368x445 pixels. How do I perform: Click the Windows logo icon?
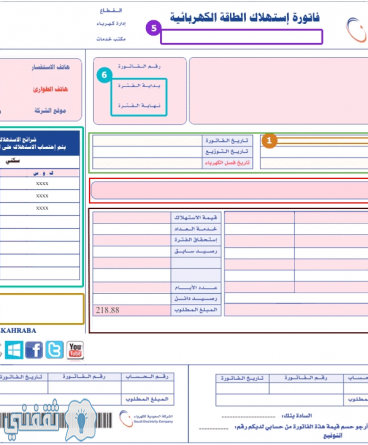click(14, 350)
